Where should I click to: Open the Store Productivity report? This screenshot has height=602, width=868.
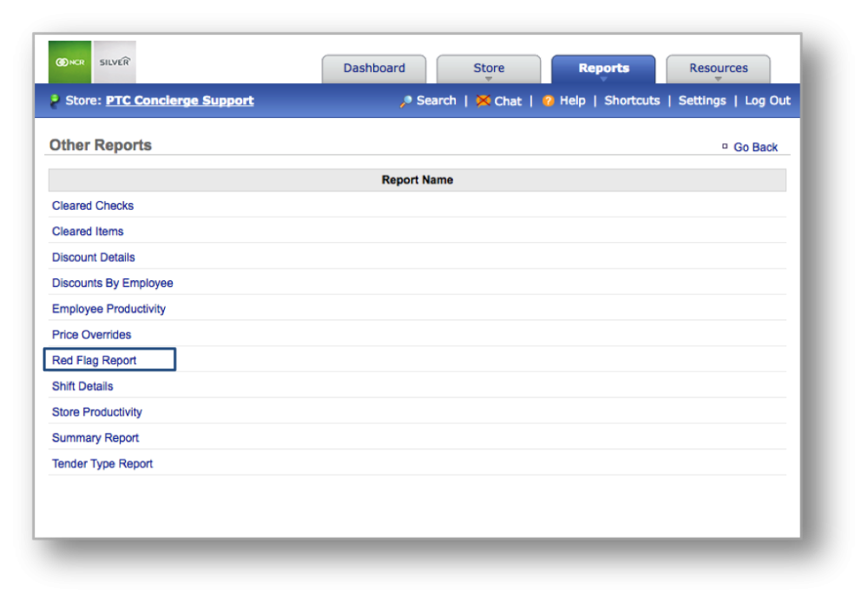click(x=97, y=412)
